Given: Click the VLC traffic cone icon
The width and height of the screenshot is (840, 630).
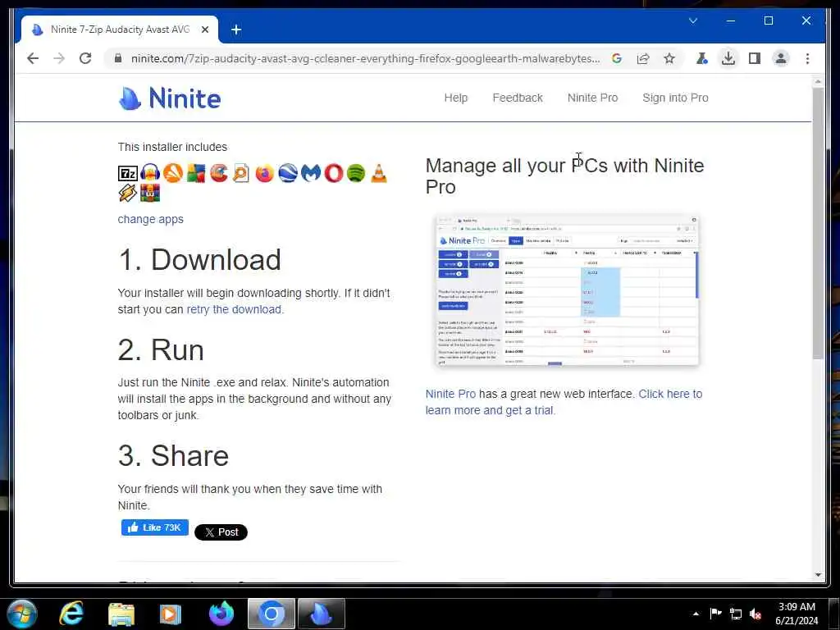Looking at the screenshot, I should [x=379, y=173].
